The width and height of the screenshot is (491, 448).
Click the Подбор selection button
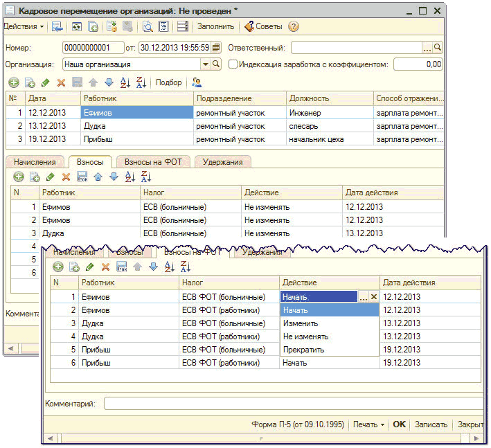pyautogui.click(x=168, y=82)
